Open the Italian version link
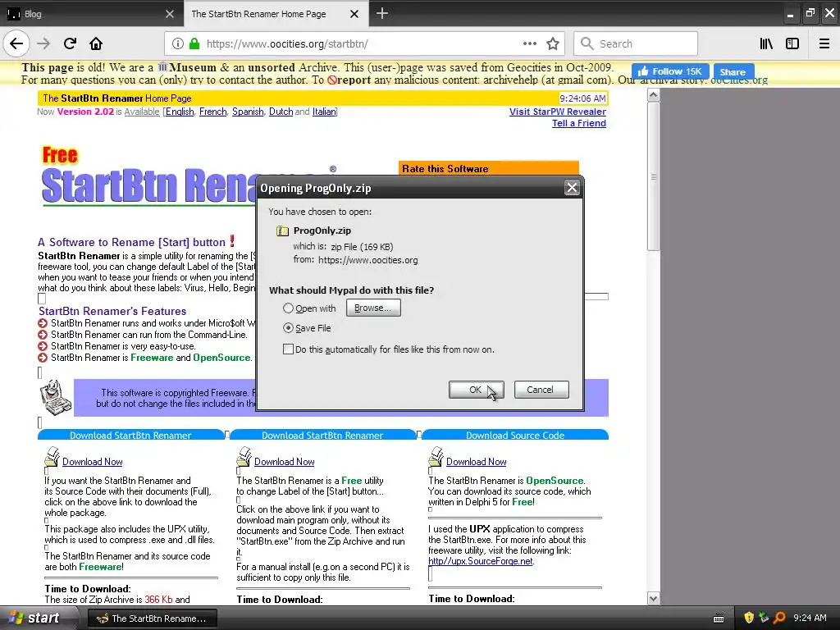Viewport: 840px width, 630px height. point(324,112)
